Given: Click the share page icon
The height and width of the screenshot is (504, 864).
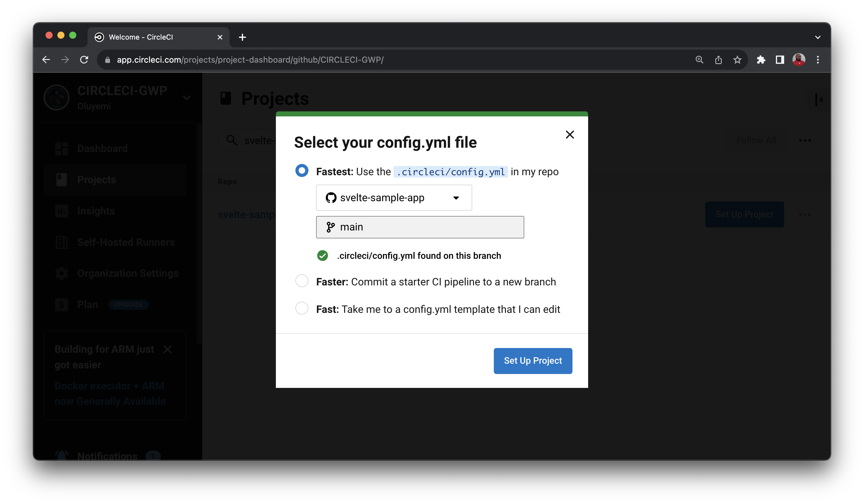Looking at the screenshot, I should 718,60.
